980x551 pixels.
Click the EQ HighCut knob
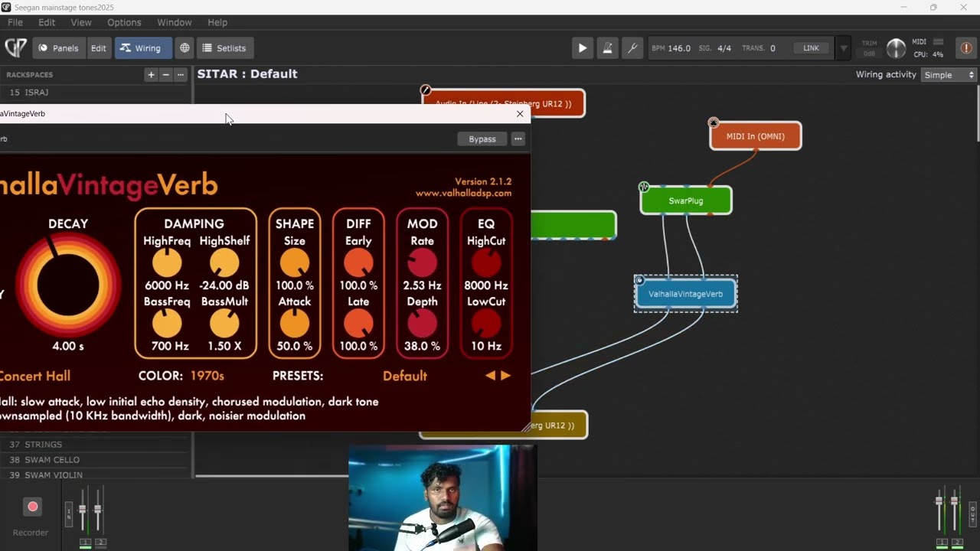(x=485, y=263)
